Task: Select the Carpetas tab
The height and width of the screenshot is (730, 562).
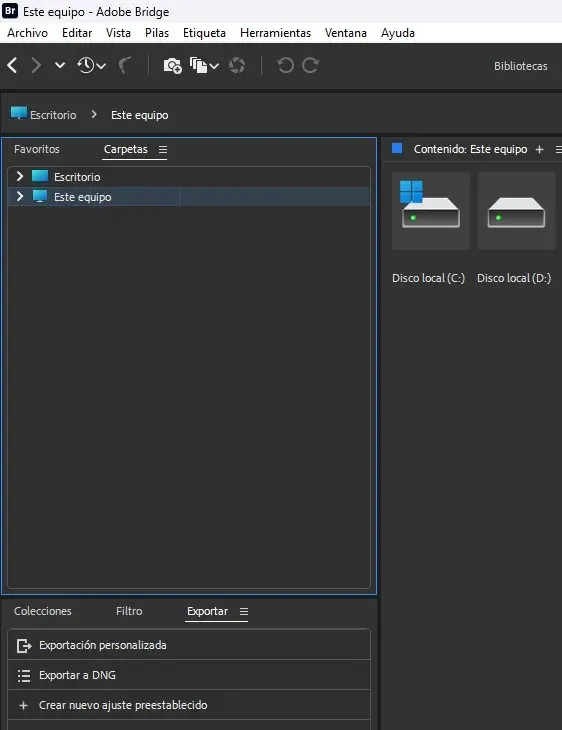Action: click(x=126, y=149)
